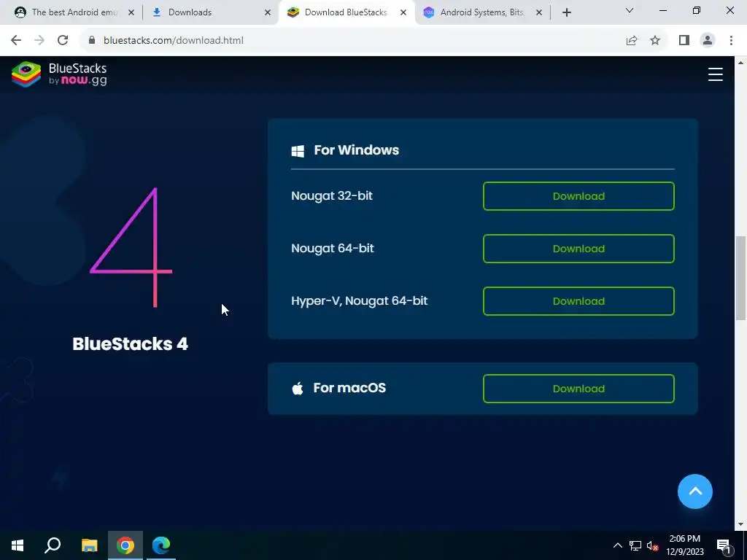Close The best Android emu tab
This screenshot has width=747, height=560.
131,12
